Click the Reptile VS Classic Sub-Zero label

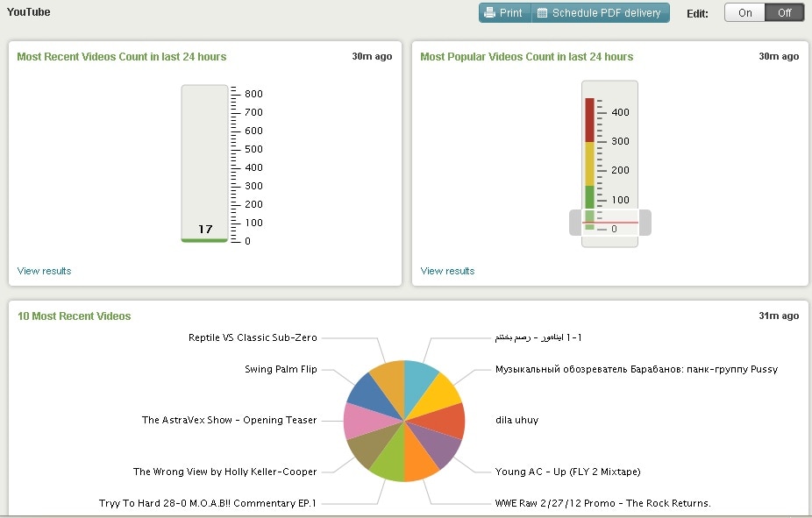[253, 337]
